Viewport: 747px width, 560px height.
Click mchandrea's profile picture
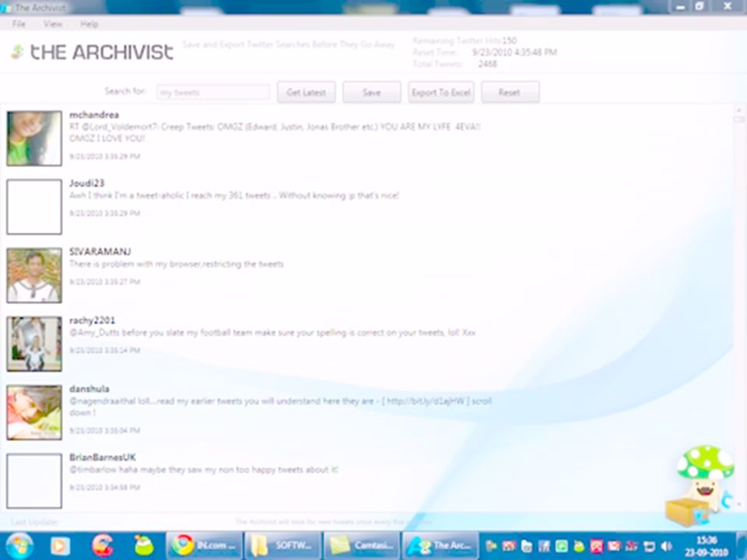[34, 138]
